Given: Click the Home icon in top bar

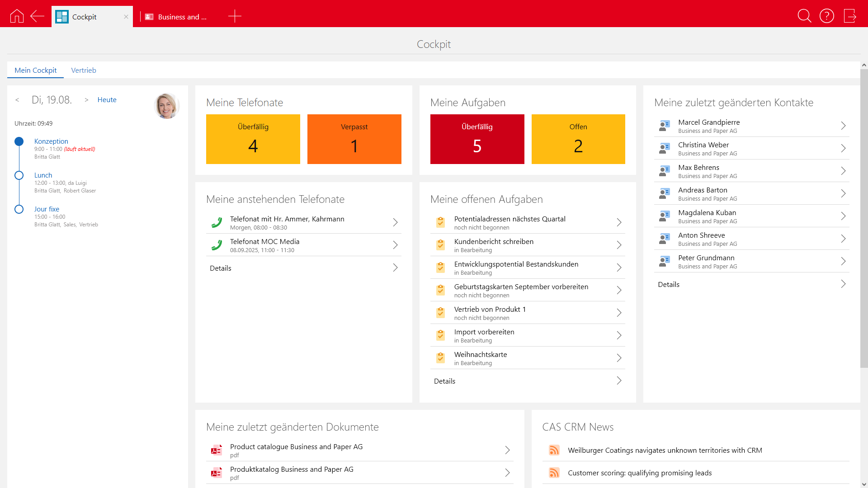Looking at the screenshot, I should pos(17,16).
